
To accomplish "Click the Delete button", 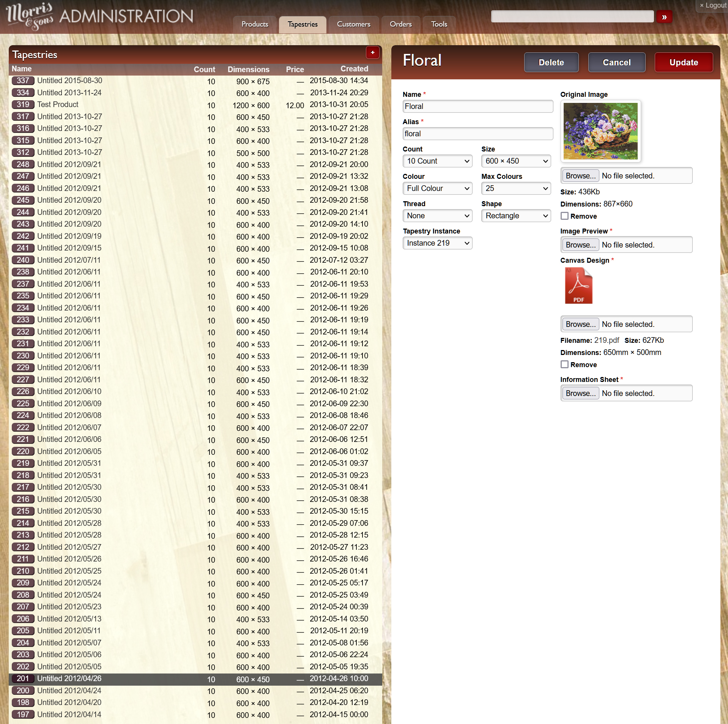I will point(551,63).
